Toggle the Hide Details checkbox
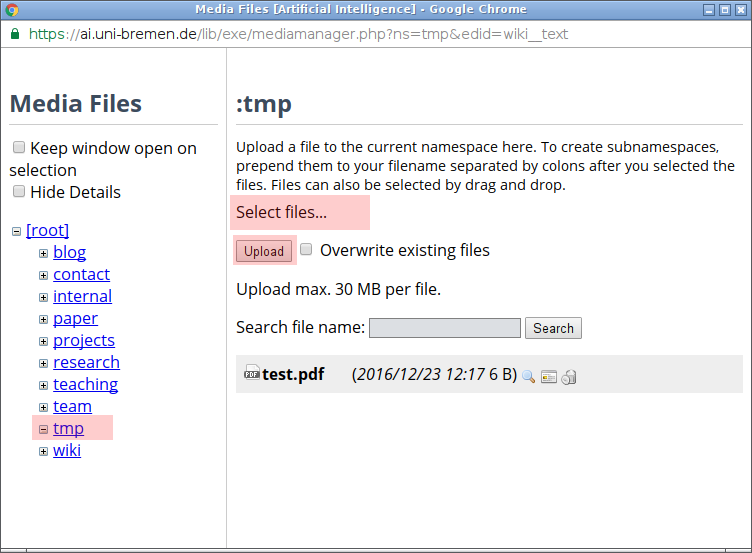 (19, 191)
